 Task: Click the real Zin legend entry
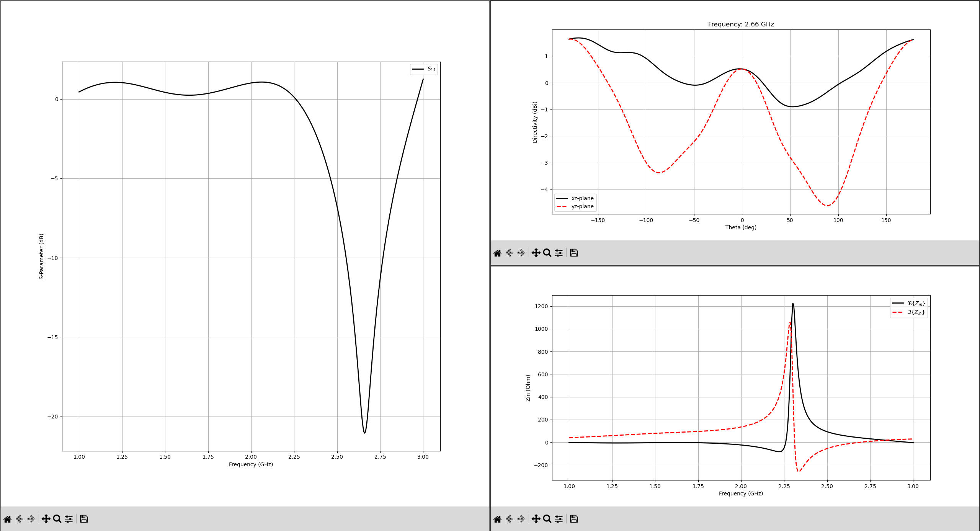point(908,303)
